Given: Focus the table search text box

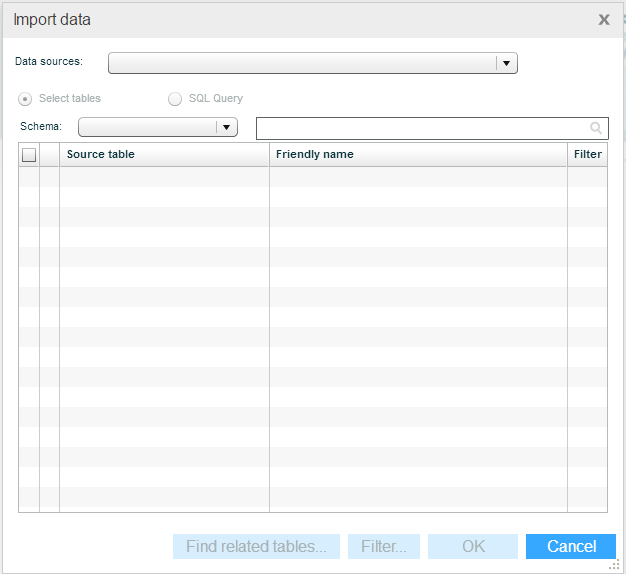Looking at the screenshot, I should coord(421,128).
